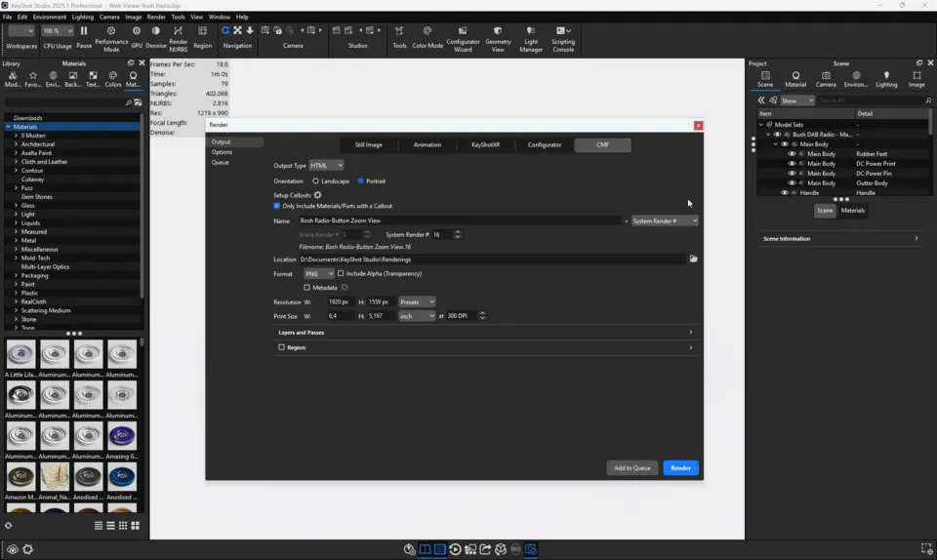937x560 pixels.
Task: Open the Geometry View icon
Action: [x=498, y=31]
